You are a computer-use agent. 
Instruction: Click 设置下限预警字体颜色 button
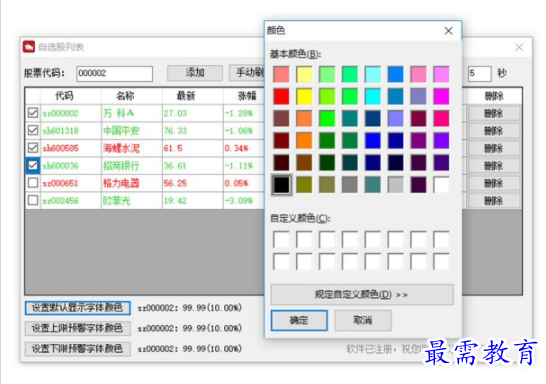click(x=78, y=349)
